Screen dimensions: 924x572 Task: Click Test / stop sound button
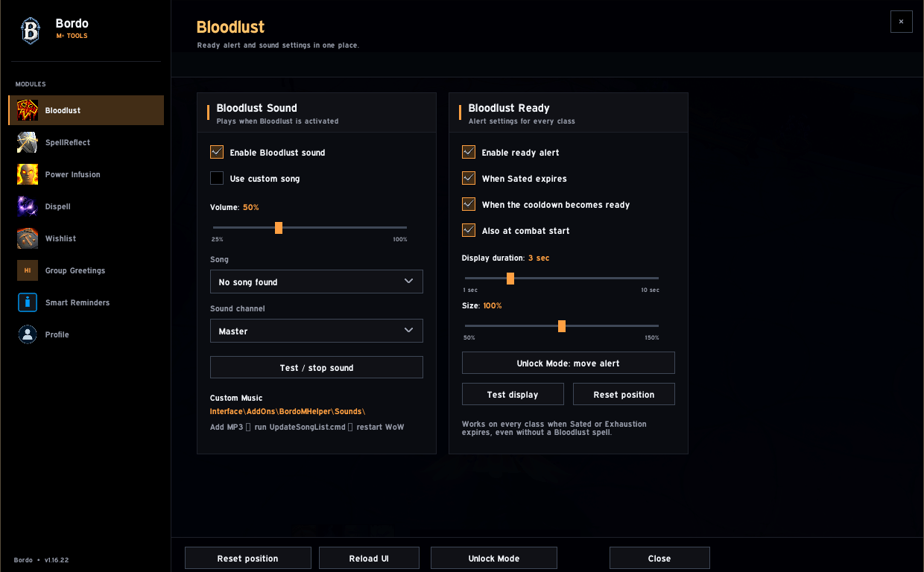click(x=317, y=367)
